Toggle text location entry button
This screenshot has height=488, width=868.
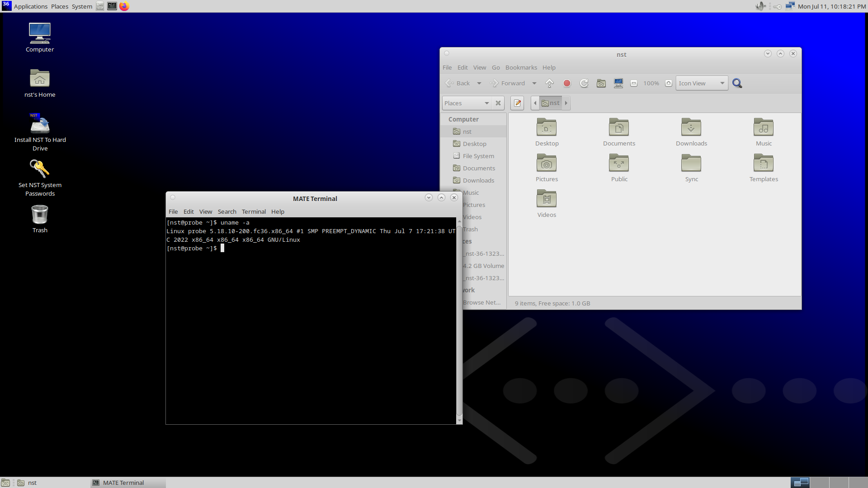pos(517,103)
